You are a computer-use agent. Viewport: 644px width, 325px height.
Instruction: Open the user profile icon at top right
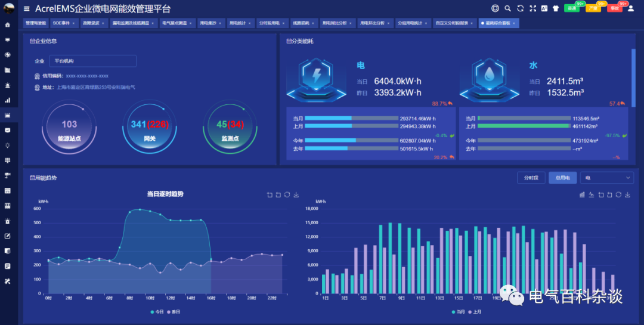[x=631, y=8]
